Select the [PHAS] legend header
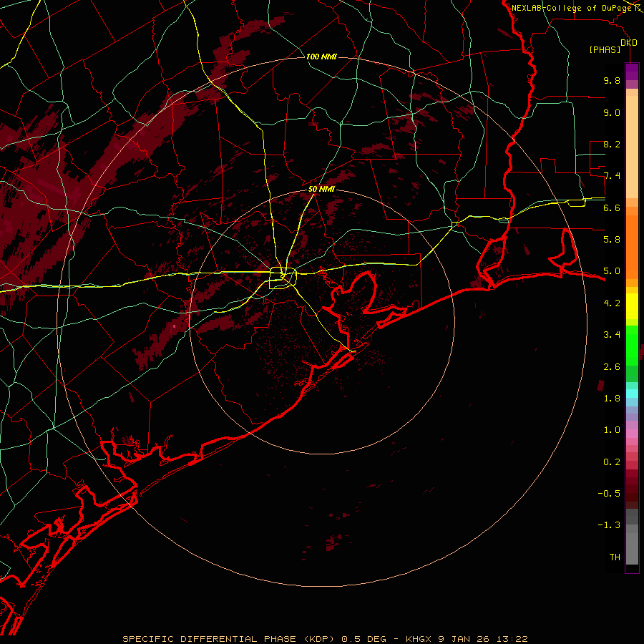 pyautogui.click(x=605, y=50)
